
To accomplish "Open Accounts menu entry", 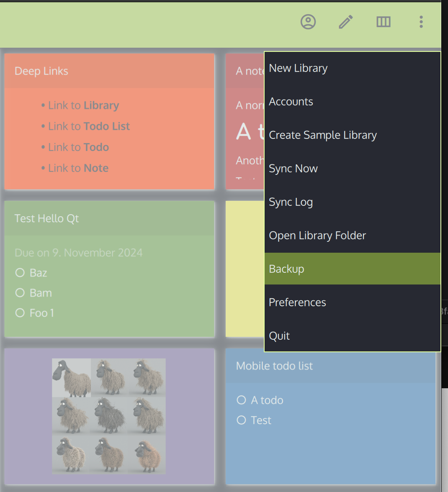I will point(352,102).
